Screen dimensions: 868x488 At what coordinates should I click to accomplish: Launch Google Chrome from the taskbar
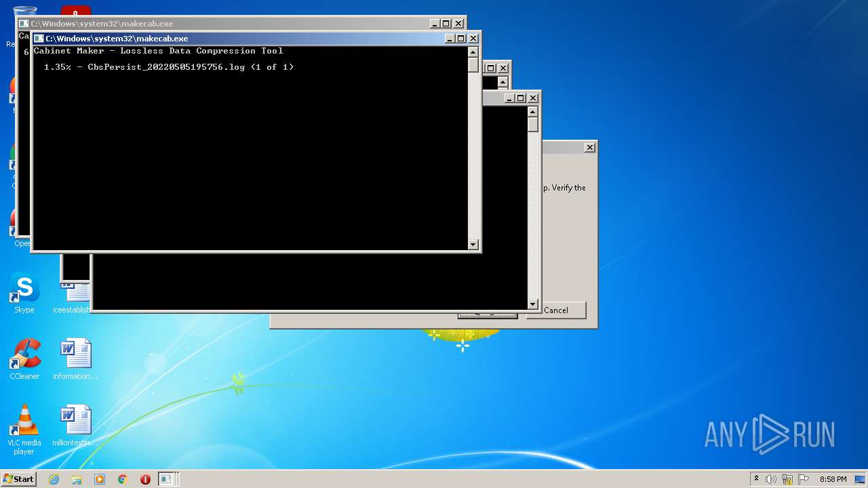pos(123,479)
